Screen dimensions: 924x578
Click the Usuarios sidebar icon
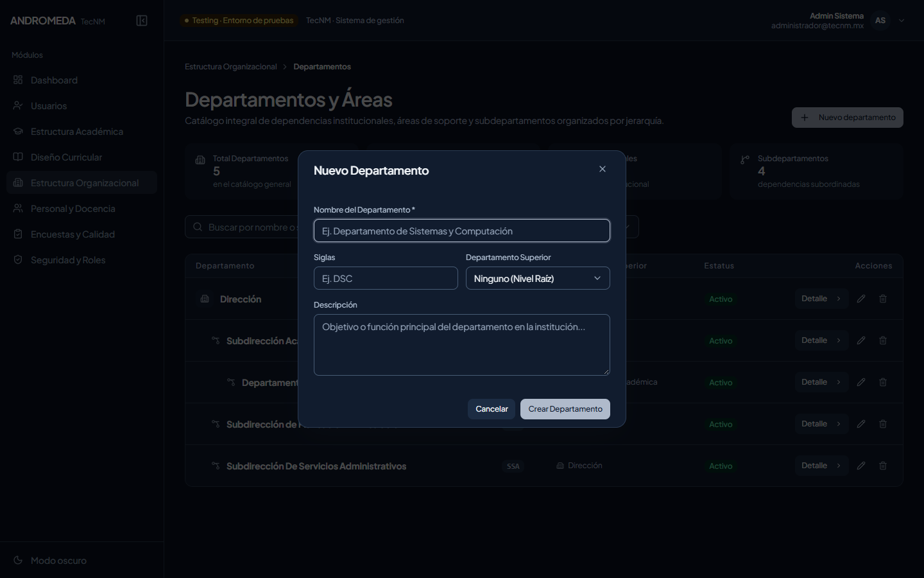tap(18, 106)
